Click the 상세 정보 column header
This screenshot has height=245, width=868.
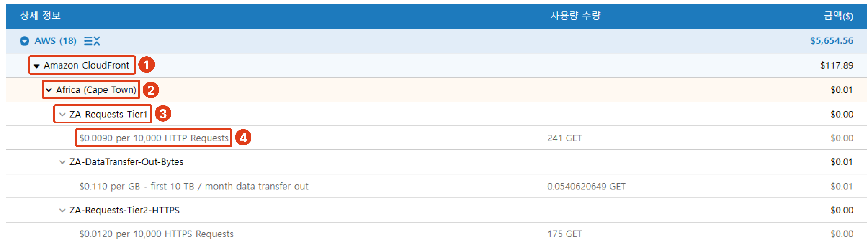click(x=40, y=16)
